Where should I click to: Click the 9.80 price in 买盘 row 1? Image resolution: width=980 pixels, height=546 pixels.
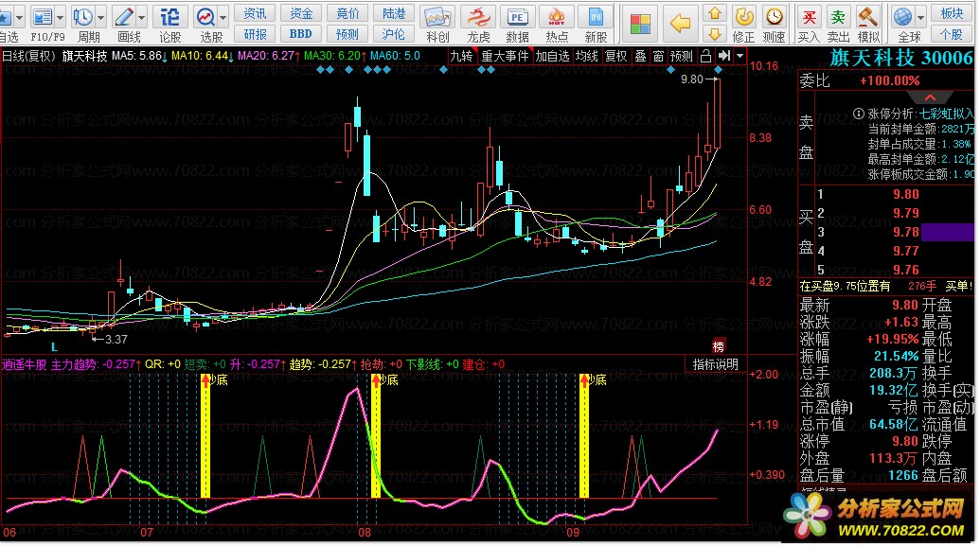[x=905, y=194]
